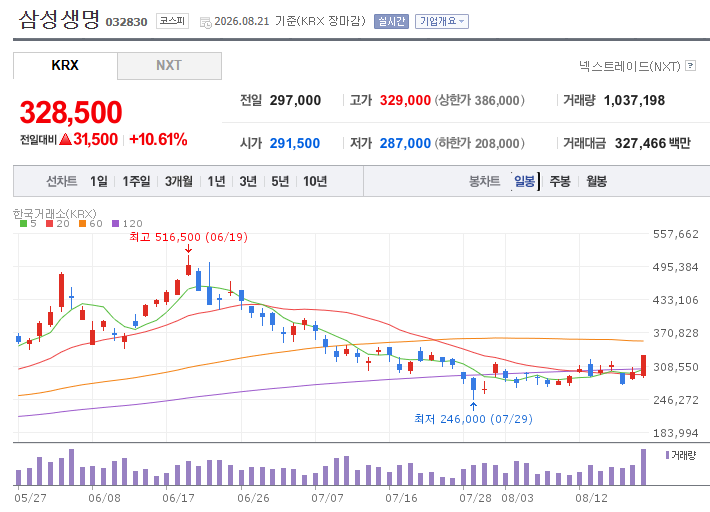The width and height of the screenshot is (710, 512).
Task: Select the 5년 line chart period
Action: pos(280,182)
